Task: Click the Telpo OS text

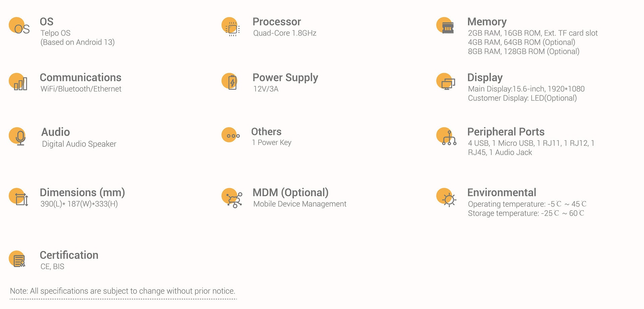Action: click(x=55, y=33)
